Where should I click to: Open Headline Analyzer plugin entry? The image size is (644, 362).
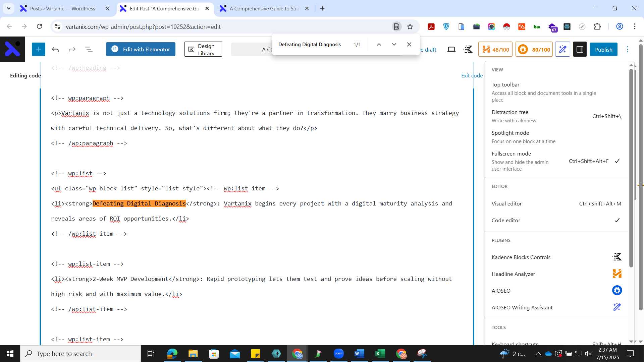556,274
